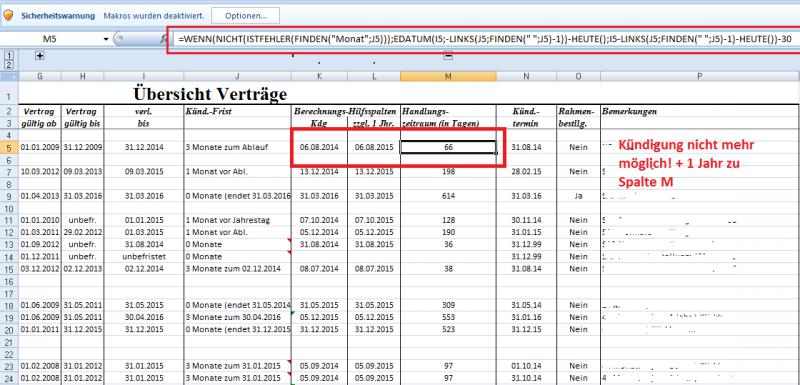Select row 5 header
This screenshot has height=385, width=800.
(10, 147)
